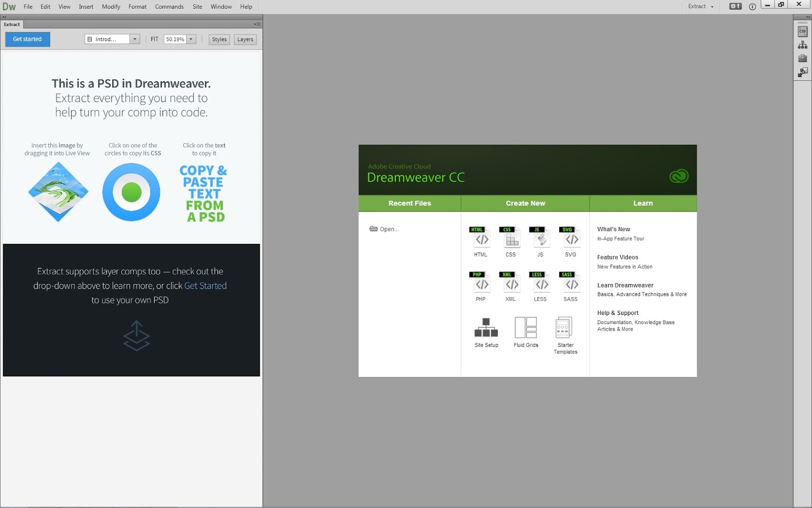
Task: Create a new CSS file
Action: point(510,242)
